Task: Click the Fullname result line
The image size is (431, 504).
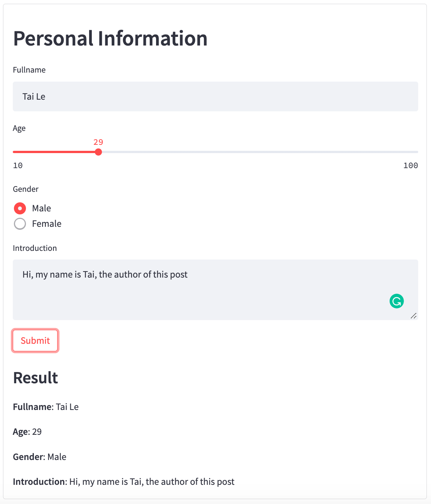Action: click(46, 407)
